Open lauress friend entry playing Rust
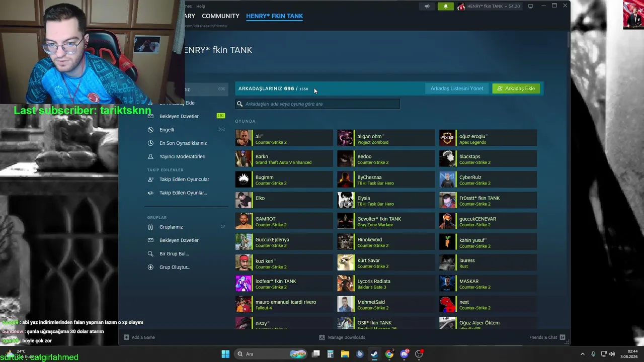Screen dimensions: 644x362 [488, 262]
